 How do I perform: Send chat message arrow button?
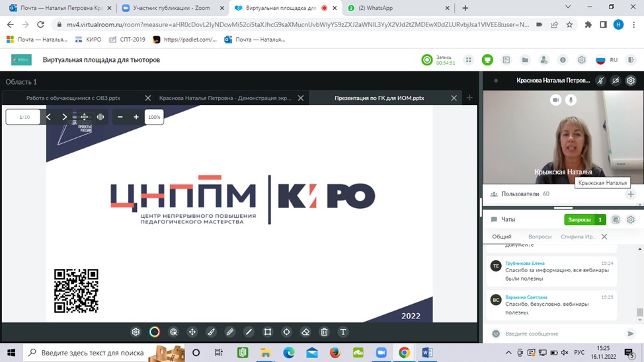coord(631,334)
